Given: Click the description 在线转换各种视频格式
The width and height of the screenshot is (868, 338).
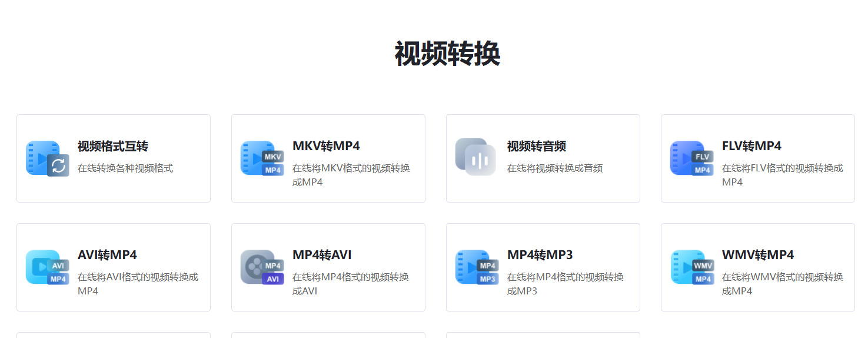Looking at the screenshot, I should coord(125,168).
